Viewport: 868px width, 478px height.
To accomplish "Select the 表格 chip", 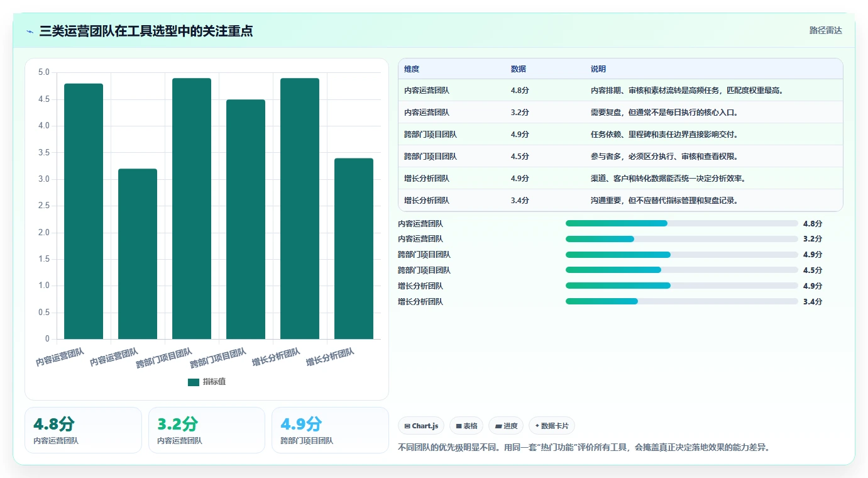I will 466,426.
